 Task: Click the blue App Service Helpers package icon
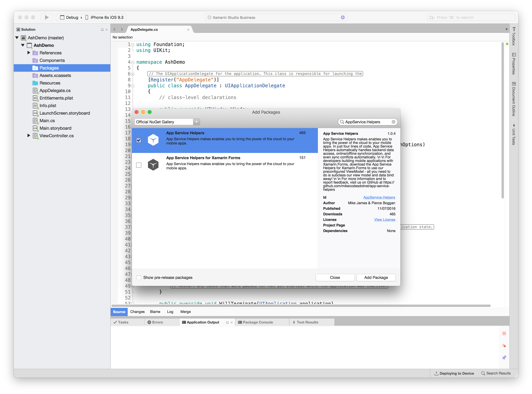pos(153,140)
